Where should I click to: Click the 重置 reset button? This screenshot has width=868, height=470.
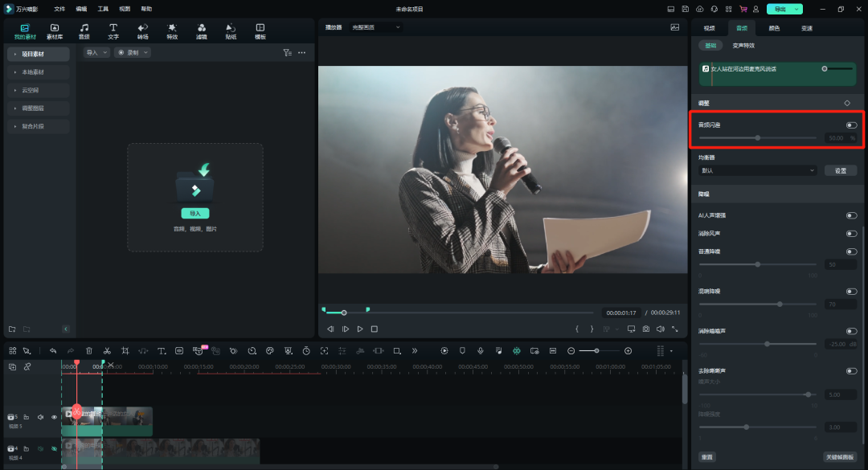(707, 456)
